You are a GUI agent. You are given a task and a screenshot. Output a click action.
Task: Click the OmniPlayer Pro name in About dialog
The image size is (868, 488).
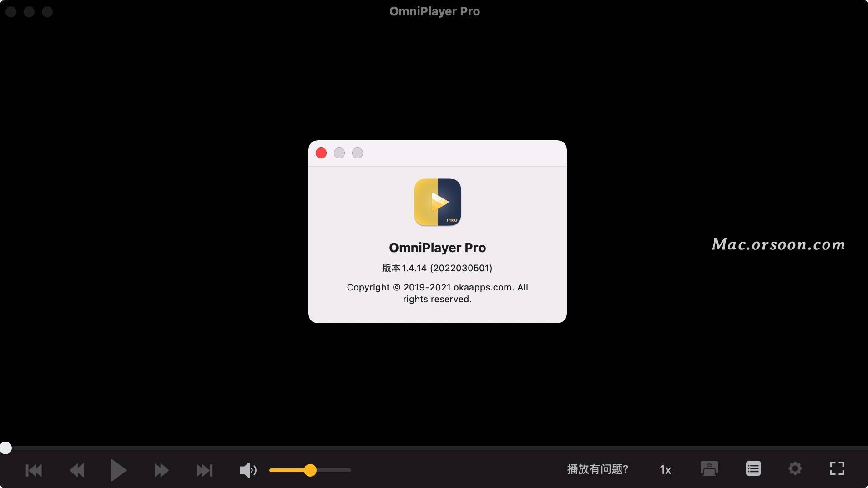tap(437, 248)
